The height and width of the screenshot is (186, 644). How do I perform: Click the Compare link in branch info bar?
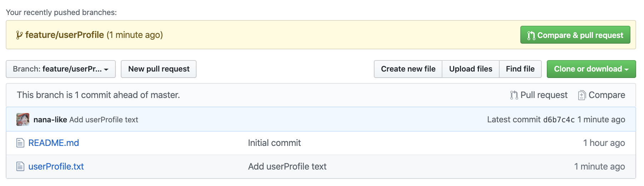(606, 95)
